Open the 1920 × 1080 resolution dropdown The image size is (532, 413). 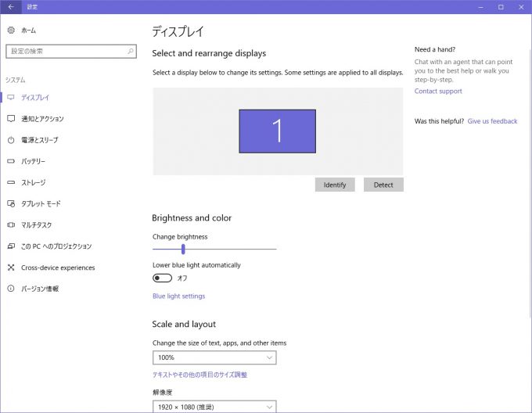[214, 407]
